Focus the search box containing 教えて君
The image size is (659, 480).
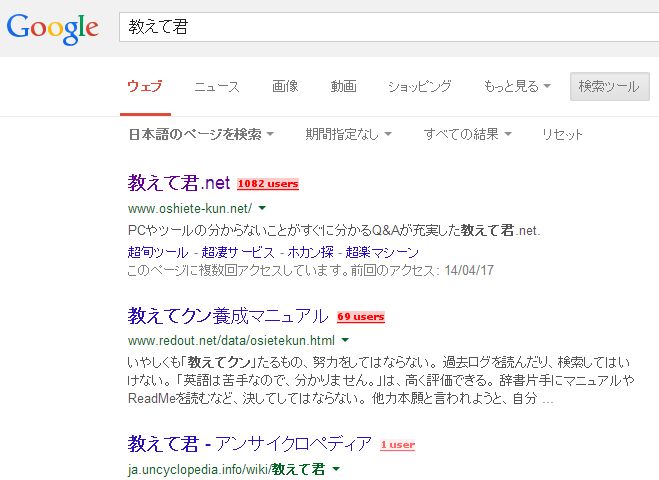pyautogui.click(x=389, y=27)
